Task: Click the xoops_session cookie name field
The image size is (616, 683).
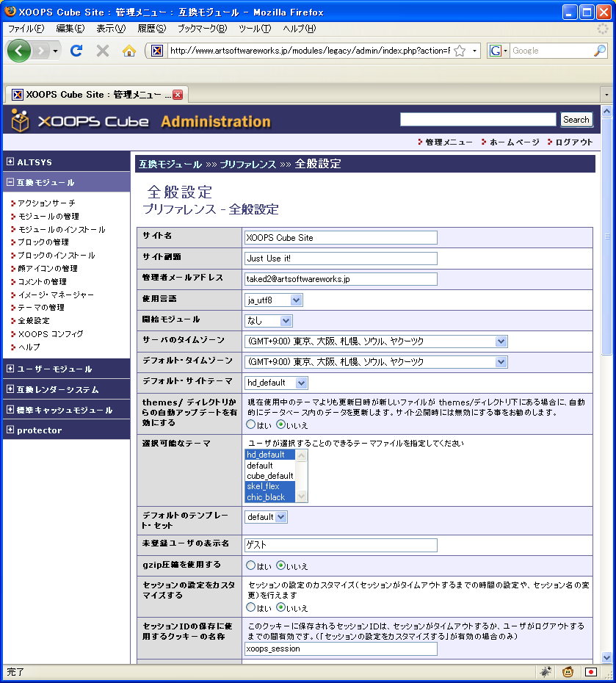Action: coord(341,648)
